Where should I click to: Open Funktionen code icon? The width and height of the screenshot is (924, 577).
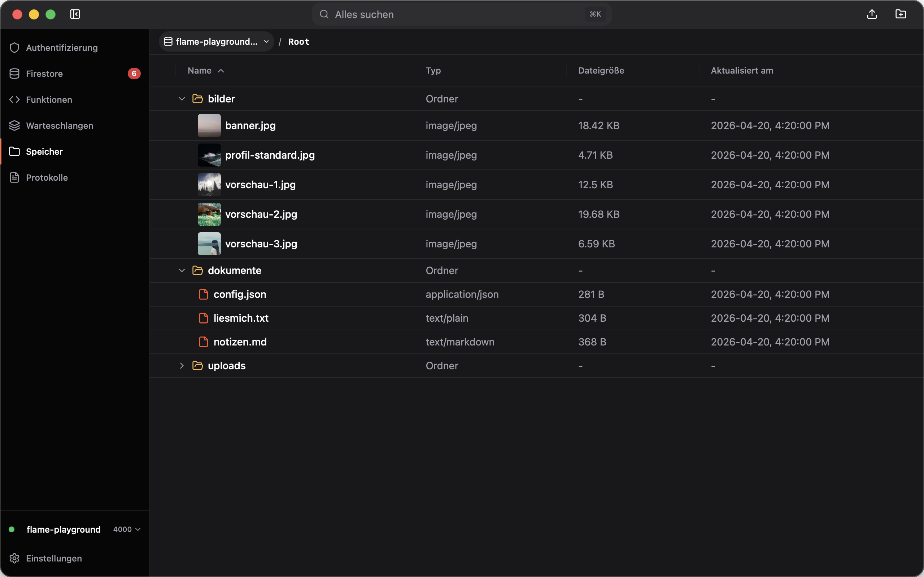click(14, 100)
